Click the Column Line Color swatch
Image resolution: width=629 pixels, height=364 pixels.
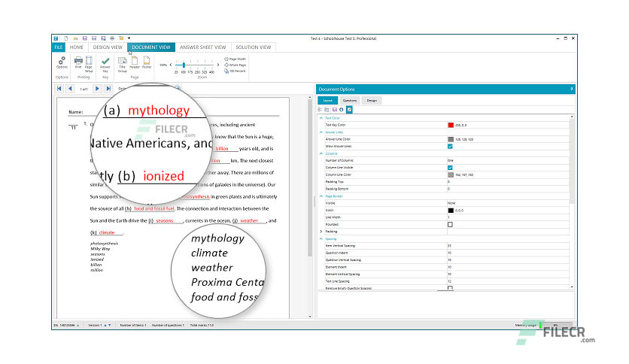pyautogui.click(x=451, y=174)
